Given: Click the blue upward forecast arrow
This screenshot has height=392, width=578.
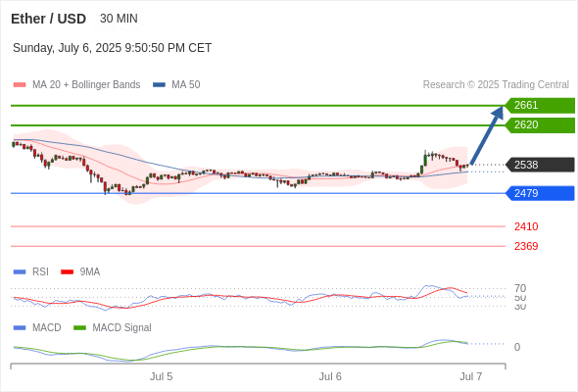Looking at the screenshot, I should pyautogui.click(x=487, y=135).
